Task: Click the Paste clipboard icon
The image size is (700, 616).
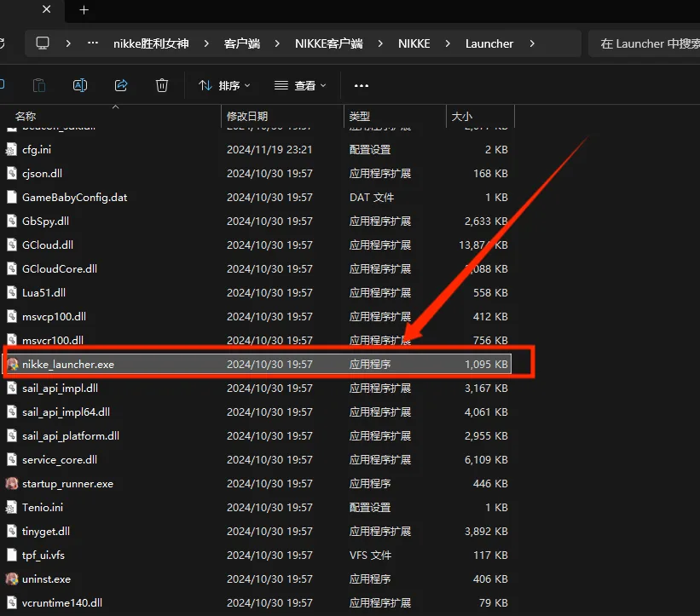Action: pos(39,85)
